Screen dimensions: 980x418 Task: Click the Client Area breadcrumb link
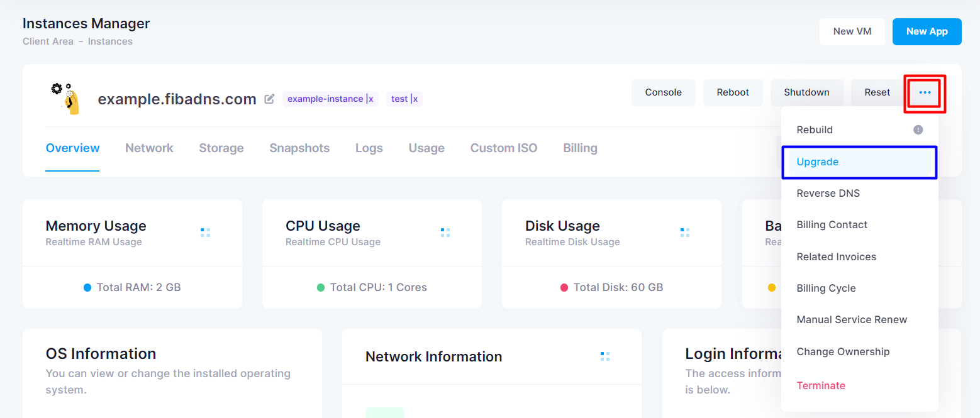[x=48, y=41]
